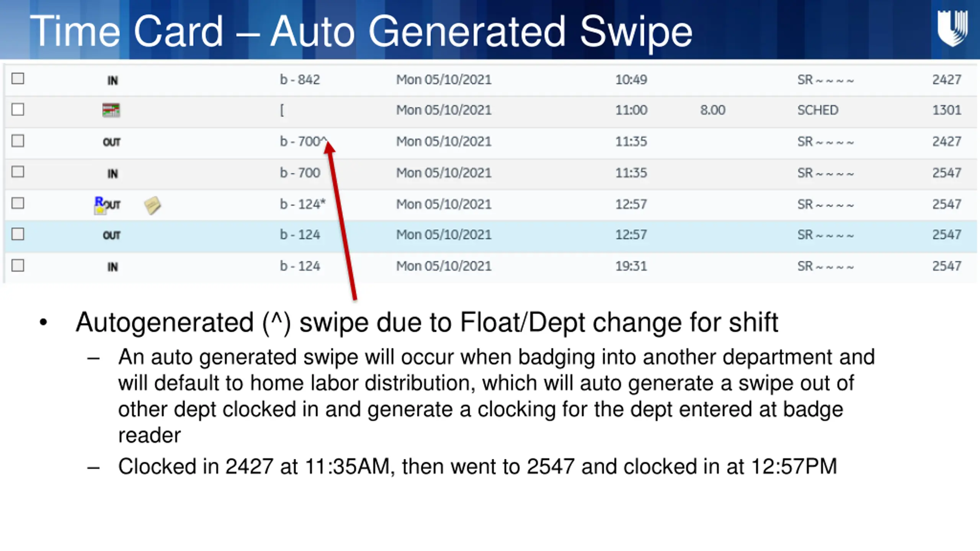Image resolution: width=980 pixels, height=551 pixels.
Task: Click the OUT icon on highlighted b - 124 row
Action: (111, 235)
